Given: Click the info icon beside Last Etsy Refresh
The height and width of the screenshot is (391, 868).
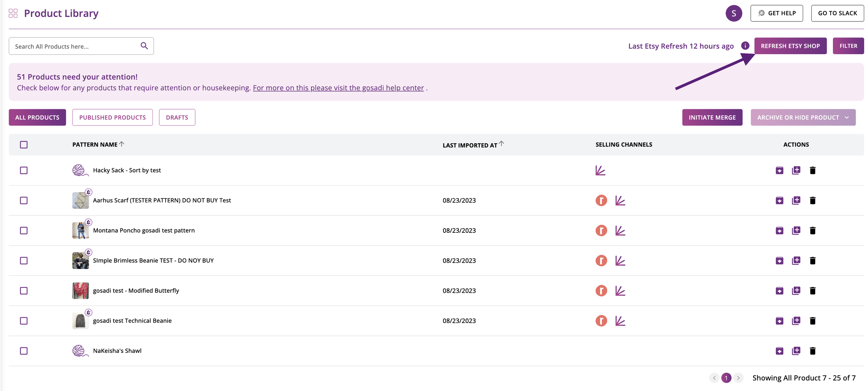Looking at the screenshot, I should pyautogui.click(x=745, y=46).
